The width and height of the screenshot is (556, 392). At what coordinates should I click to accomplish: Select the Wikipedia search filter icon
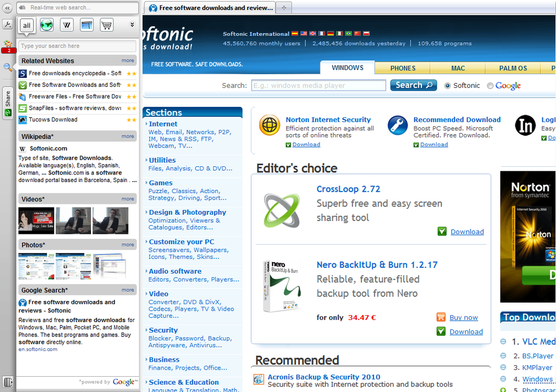pos(67,25)
